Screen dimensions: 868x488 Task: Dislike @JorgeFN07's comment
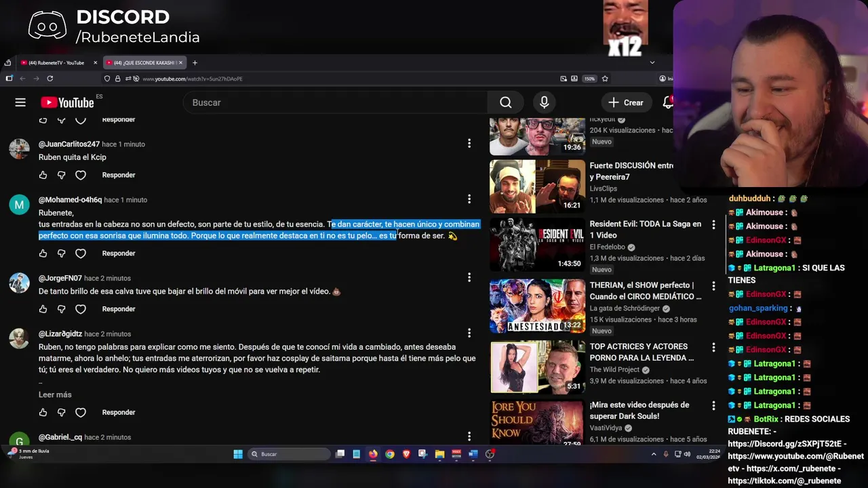click(x=61, y=309)
